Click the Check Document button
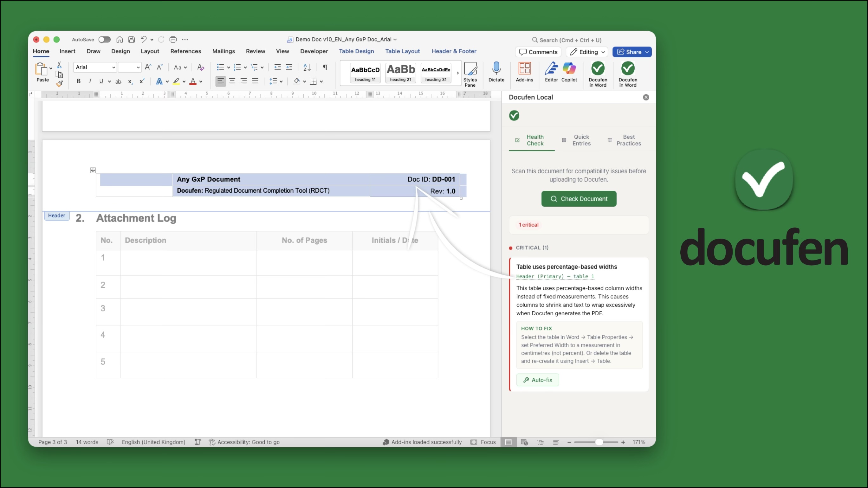Screen dimensions: 868x488 579,199
